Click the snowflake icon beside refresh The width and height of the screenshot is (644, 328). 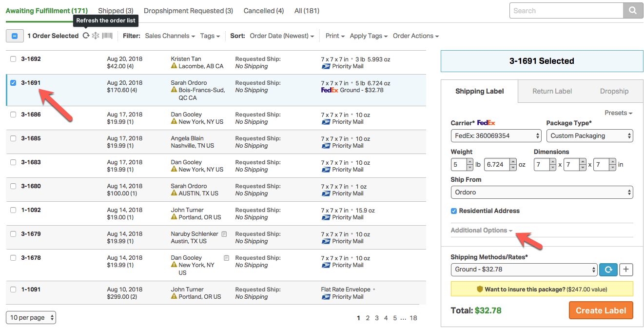96,36
